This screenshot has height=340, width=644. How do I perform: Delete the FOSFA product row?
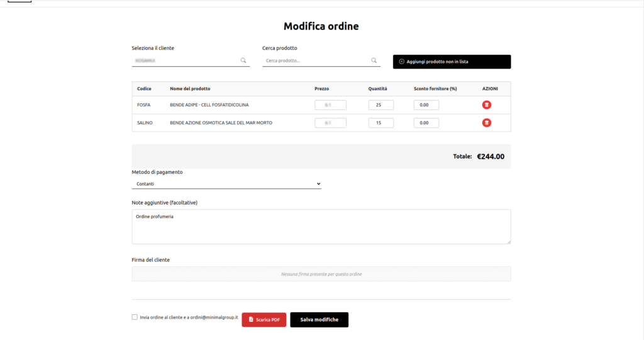point(487,105)
